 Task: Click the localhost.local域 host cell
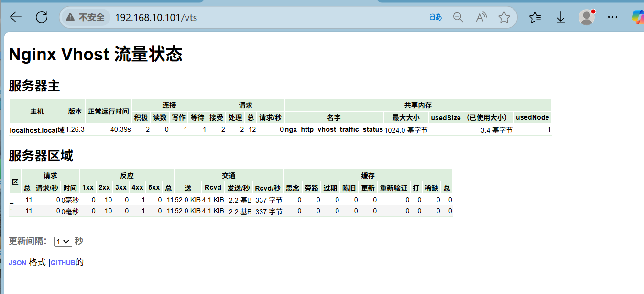[x=37, y=130]
